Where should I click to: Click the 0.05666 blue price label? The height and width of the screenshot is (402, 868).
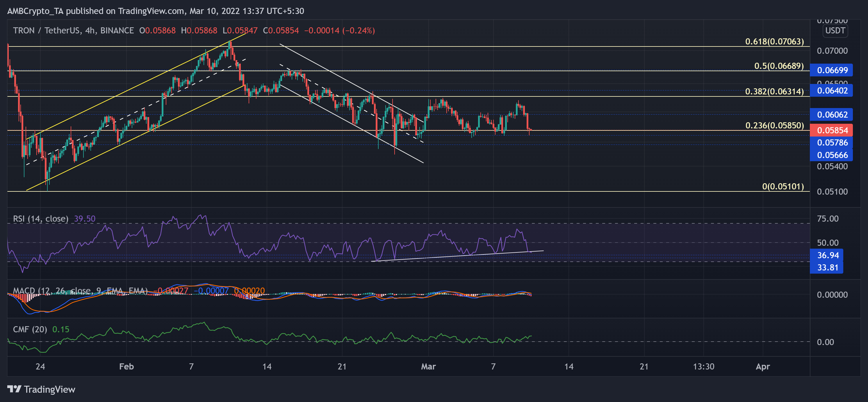point(832,155)
